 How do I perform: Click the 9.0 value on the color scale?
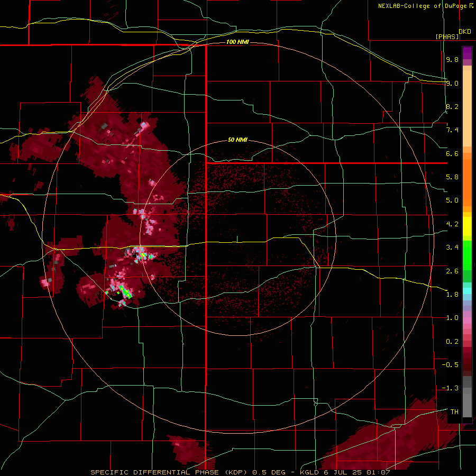[452, 83]
